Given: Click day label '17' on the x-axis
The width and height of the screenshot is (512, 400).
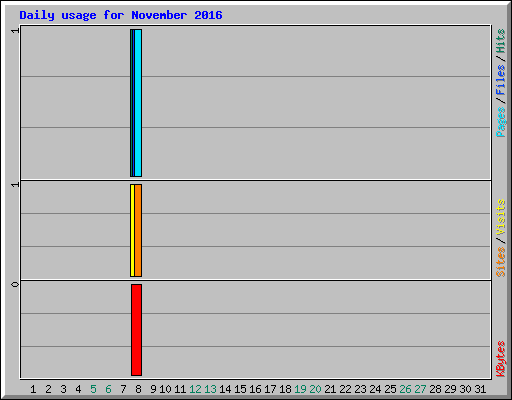Looking at the screenshot, I should [x=270, y=389].
